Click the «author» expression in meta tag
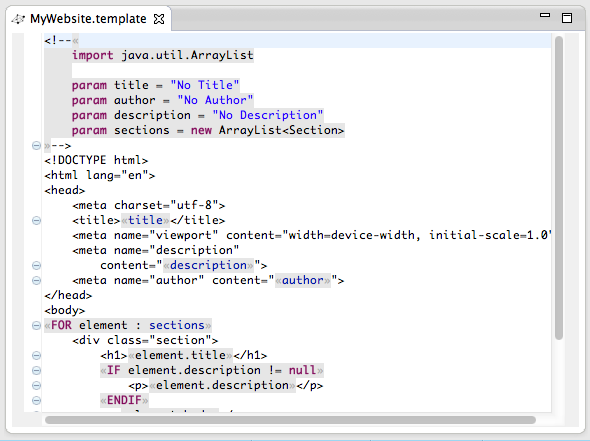Image resolution: width=590 pixels, height=441 pixels. (x=303, y=280)
